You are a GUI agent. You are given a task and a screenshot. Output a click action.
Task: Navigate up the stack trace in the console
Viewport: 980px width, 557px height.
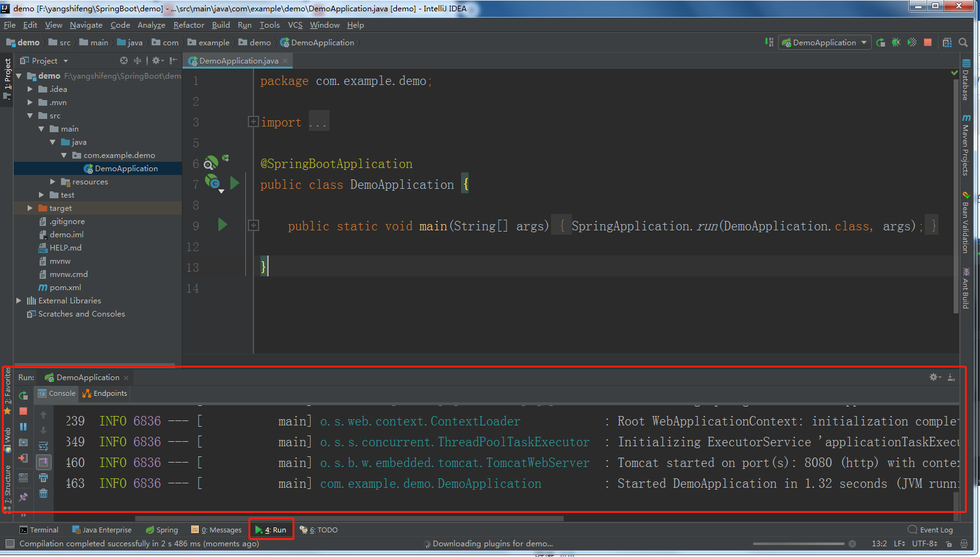click(43, 415)
